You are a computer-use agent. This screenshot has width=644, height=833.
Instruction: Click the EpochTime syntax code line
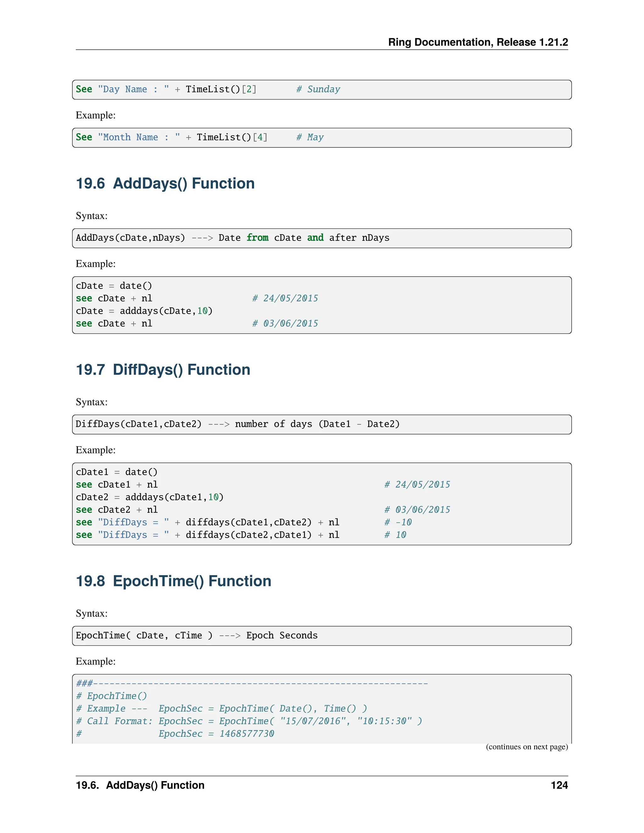point(197,635)
